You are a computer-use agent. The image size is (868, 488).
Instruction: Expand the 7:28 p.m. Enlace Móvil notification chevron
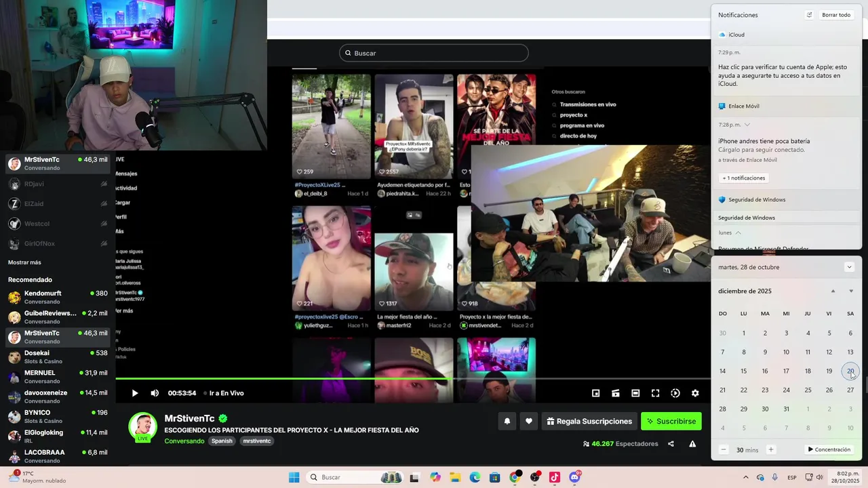(x=747, y=125)
